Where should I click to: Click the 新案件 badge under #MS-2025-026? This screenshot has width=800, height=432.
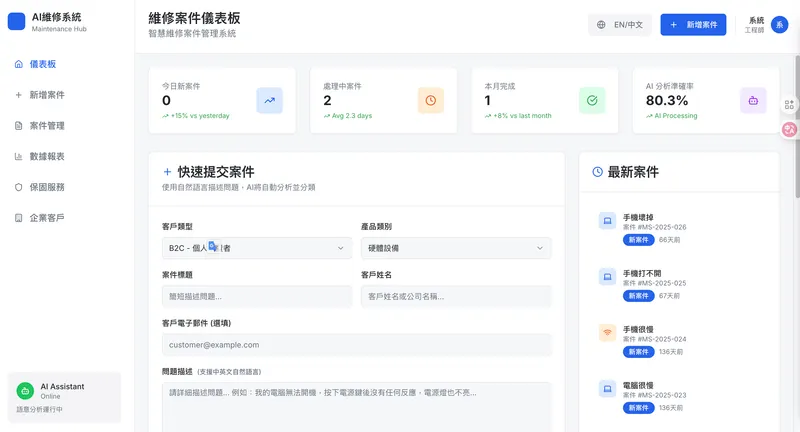pyautogui.click(x=638, y=240)
